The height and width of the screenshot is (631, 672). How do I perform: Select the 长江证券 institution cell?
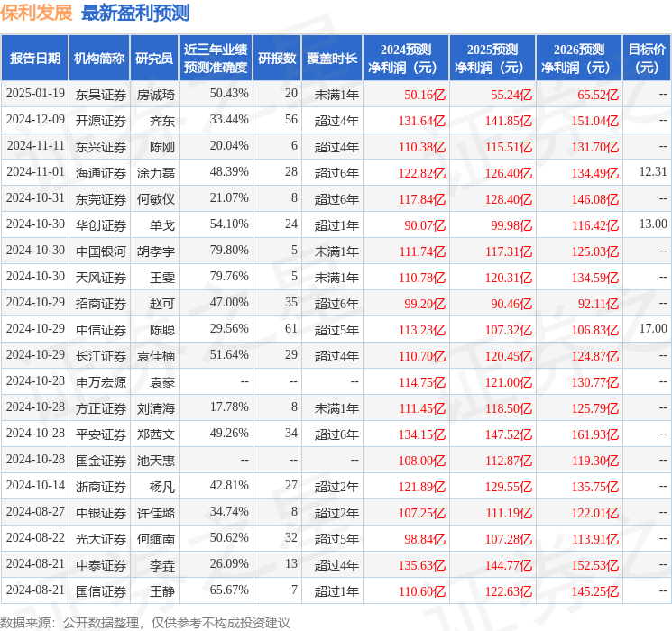[101, 356]
